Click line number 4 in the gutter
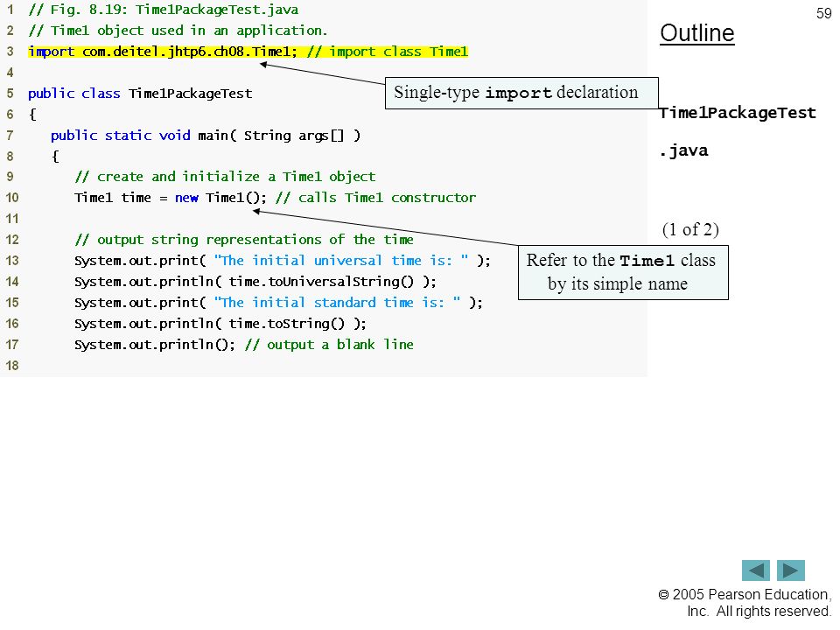 point(10,73)
